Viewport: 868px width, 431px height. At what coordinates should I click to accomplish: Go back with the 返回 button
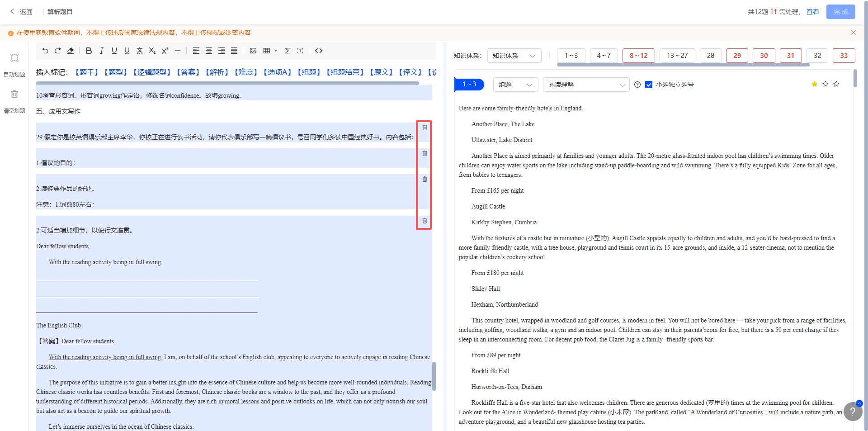click(x=21, y=12)
